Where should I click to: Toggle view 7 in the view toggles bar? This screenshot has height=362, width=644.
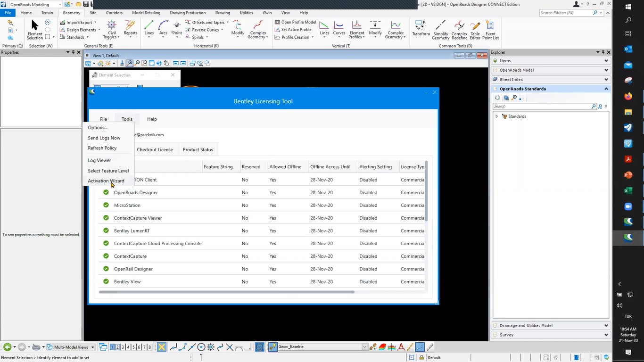tap(144, 347)
